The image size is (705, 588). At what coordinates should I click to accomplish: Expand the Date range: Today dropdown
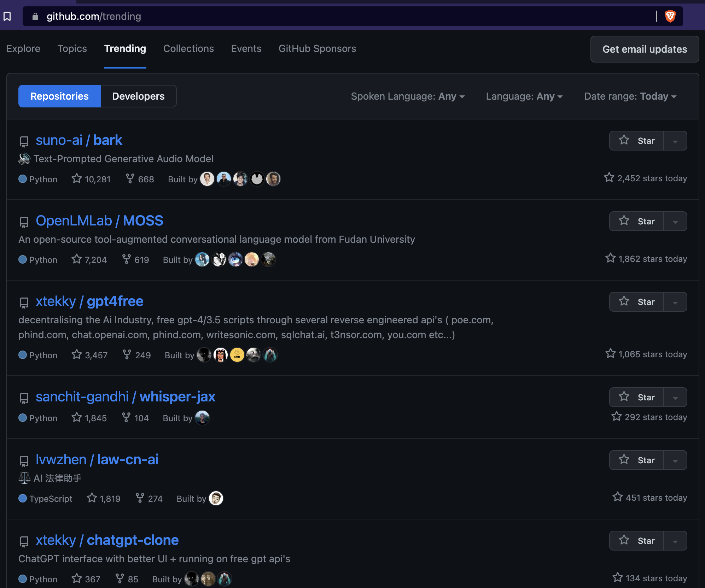(x=630, y=96)
